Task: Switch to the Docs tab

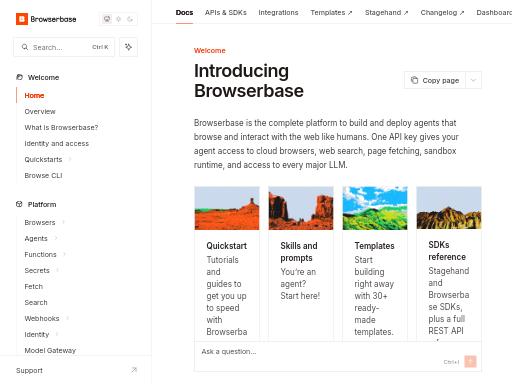Action: pyautogui.click(x=184, y=13)
